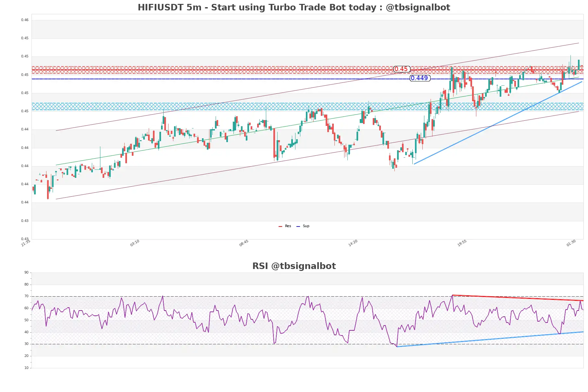Click the RSI 30 axis label
The image size is (588, 392).
click(26, 344)
